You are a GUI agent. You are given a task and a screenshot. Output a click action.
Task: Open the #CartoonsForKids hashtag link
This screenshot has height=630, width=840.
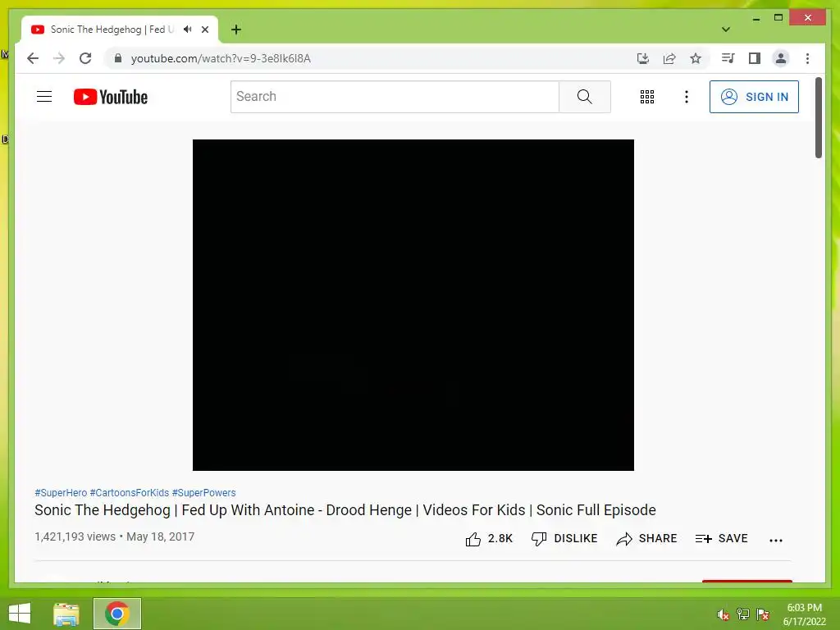(x=129, y=492)
